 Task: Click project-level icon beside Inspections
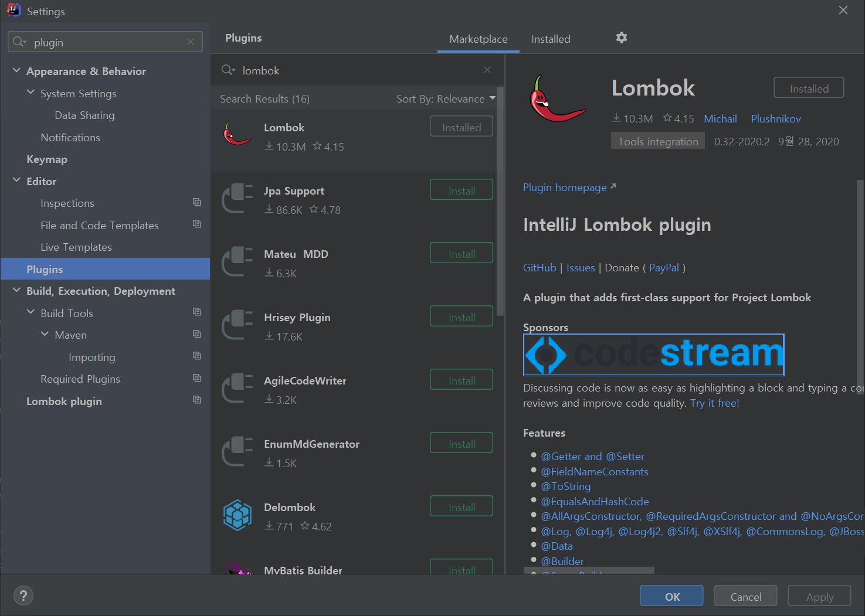(x=197, y=202)
